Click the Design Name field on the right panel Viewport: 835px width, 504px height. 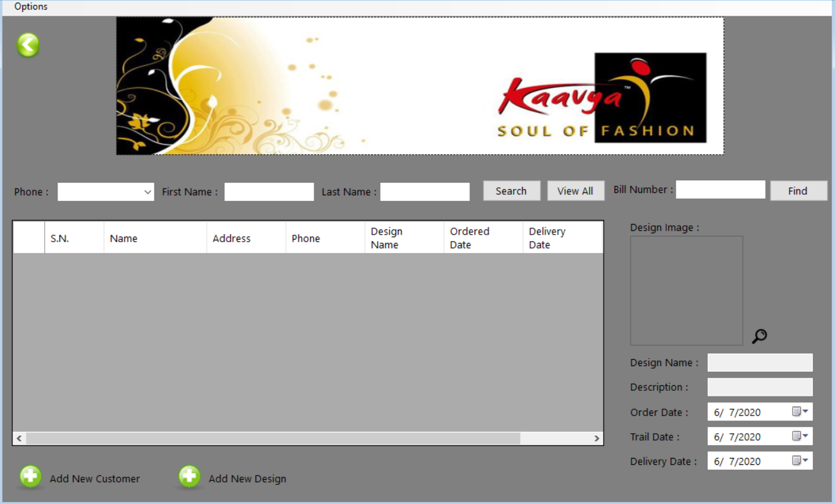pyautogui.click(x=760, y=362)
